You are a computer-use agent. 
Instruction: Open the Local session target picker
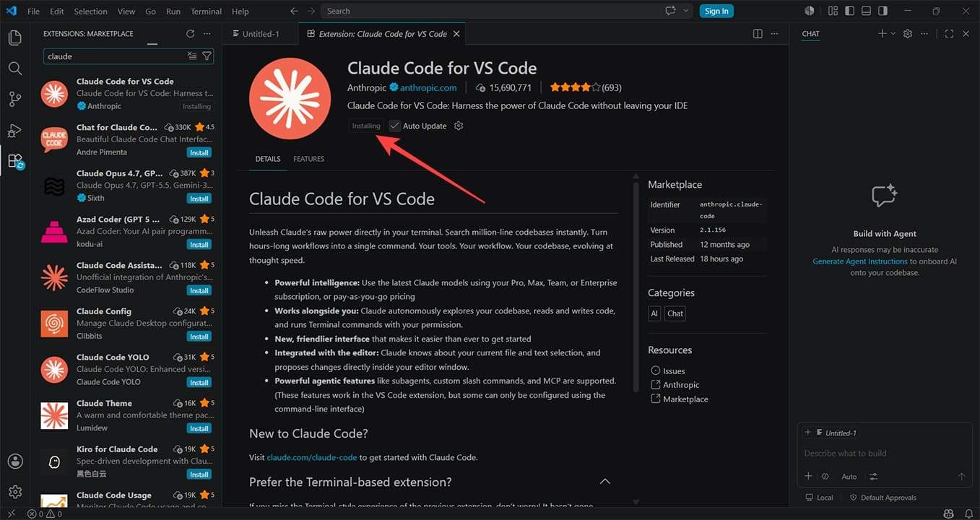pyautogui.click(x=819, y=498)
